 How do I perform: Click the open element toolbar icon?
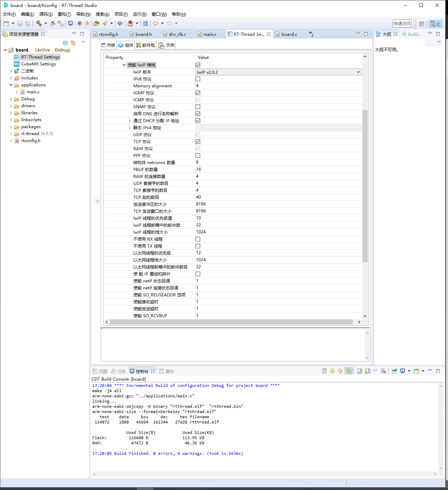point(96,23)
